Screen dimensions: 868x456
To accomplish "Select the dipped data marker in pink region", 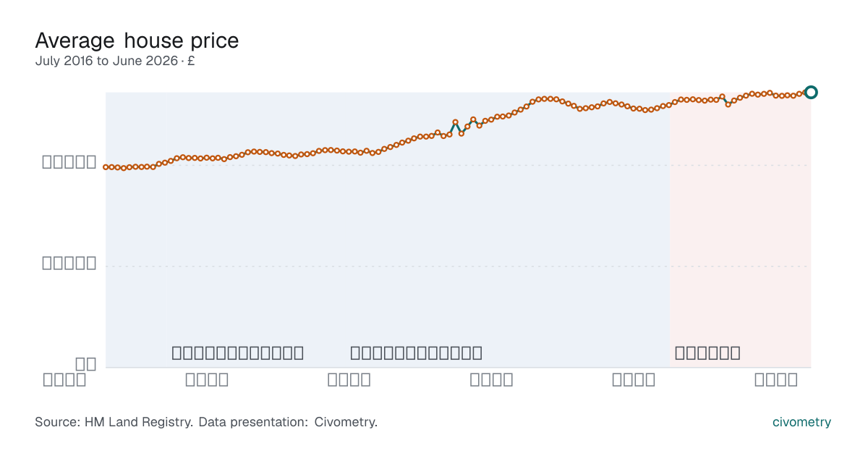I will coord(728,104).
